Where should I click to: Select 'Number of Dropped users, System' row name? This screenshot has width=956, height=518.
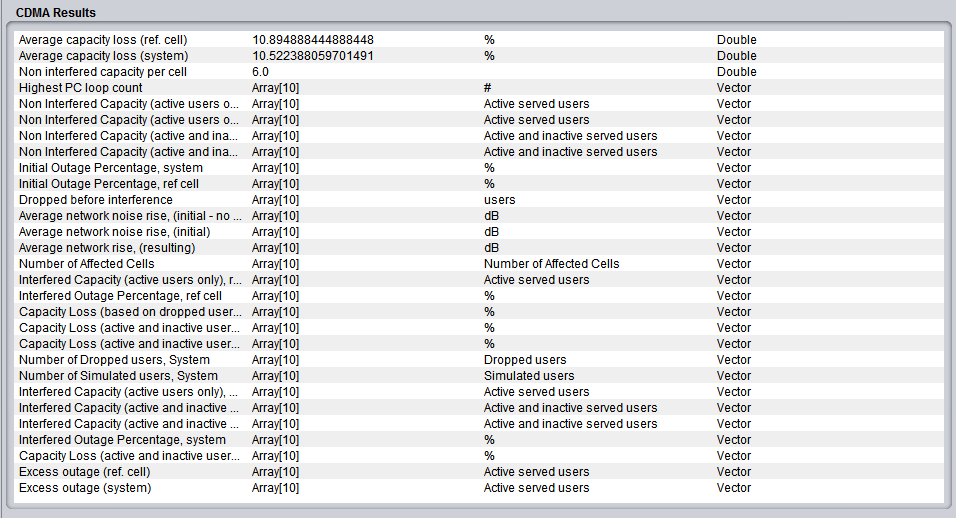coord(114,360)
